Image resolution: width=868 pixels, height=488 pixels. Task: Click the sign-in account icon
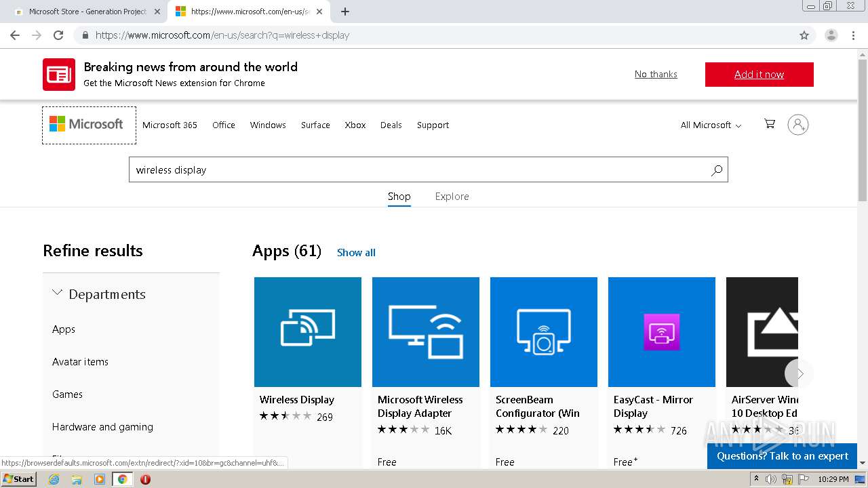coord(798,125)
